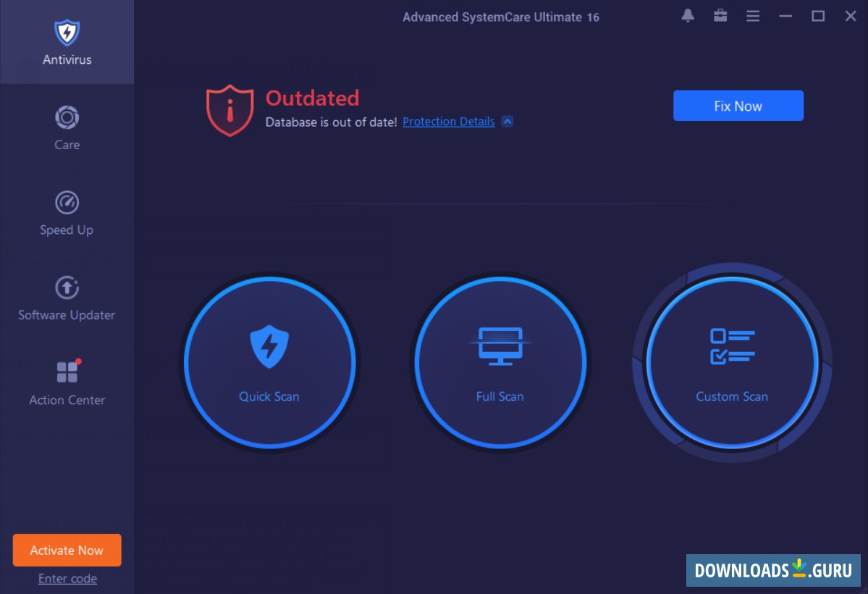868x594 pixels.
Task: Click the Custom Scan checklist icon
Action: (x=733, y=346)
